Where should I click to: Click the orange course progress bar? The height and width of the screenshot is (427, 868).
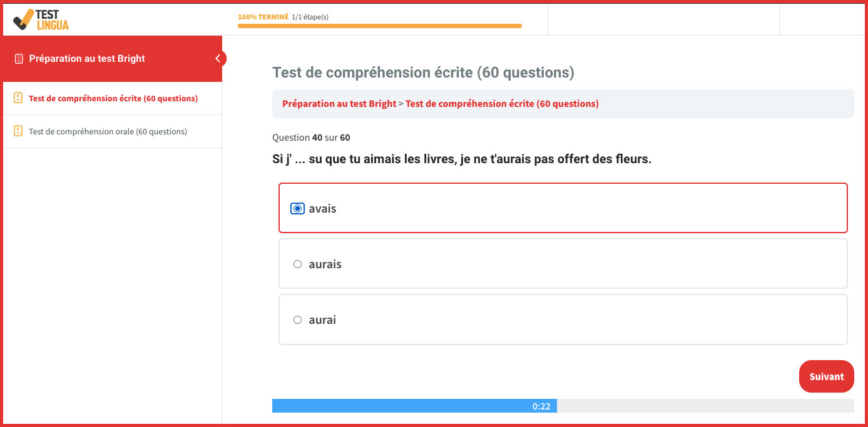click(379, 26)
